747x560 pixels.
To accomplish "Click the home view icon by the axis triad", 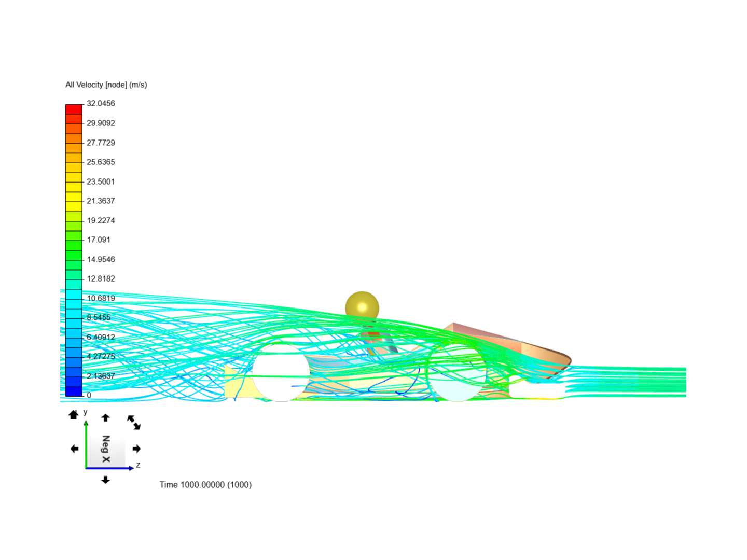I will click(73, 415).
